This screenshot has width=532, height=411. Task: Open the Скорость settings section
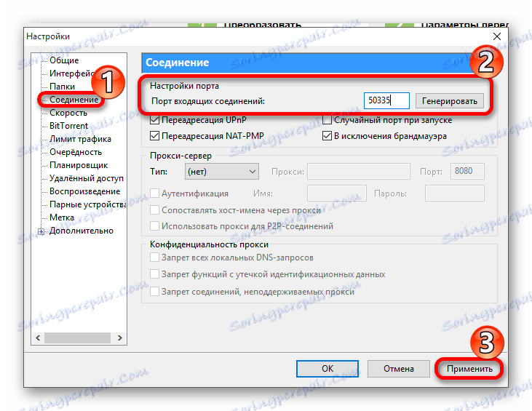pos(68,113)
